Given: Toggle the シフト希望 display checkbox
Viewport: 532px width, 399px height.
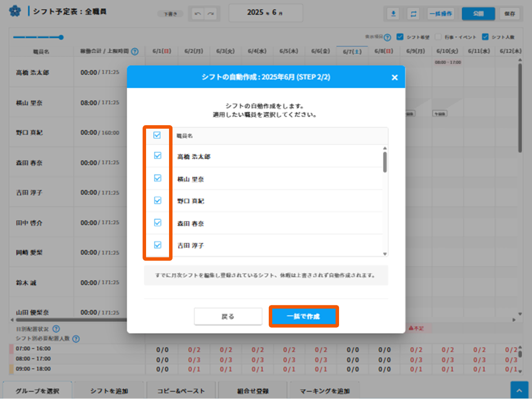Looking at the screenshot, I should (x=400, y=37).
